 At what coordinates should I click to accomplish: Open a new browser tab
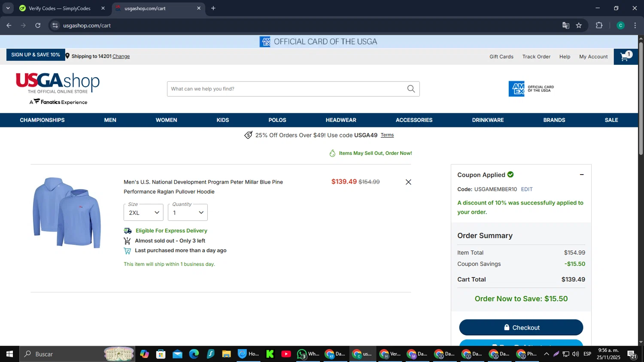coord(213,8)
